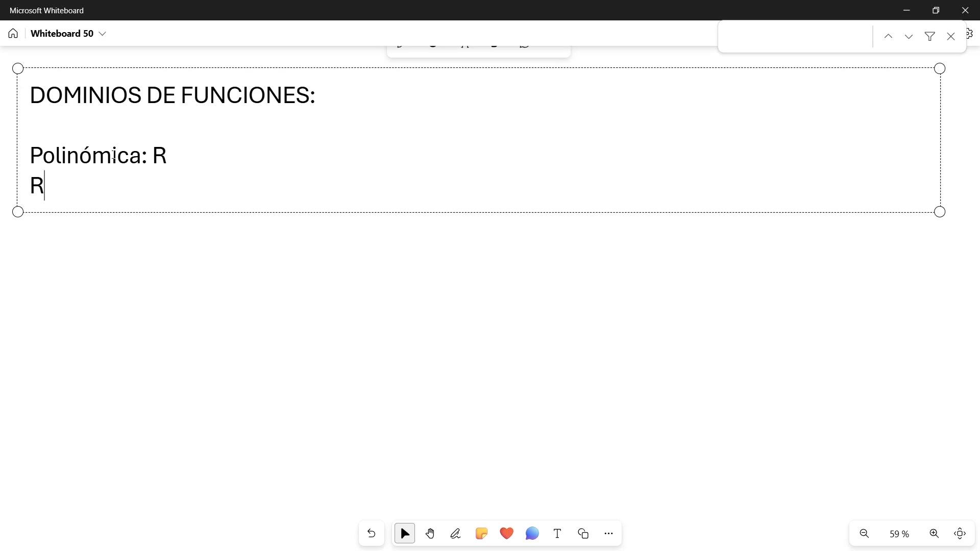The height and width of the screenshot is (551, 980).
Task: Choose the Inking pen tool
Action: 455,534
